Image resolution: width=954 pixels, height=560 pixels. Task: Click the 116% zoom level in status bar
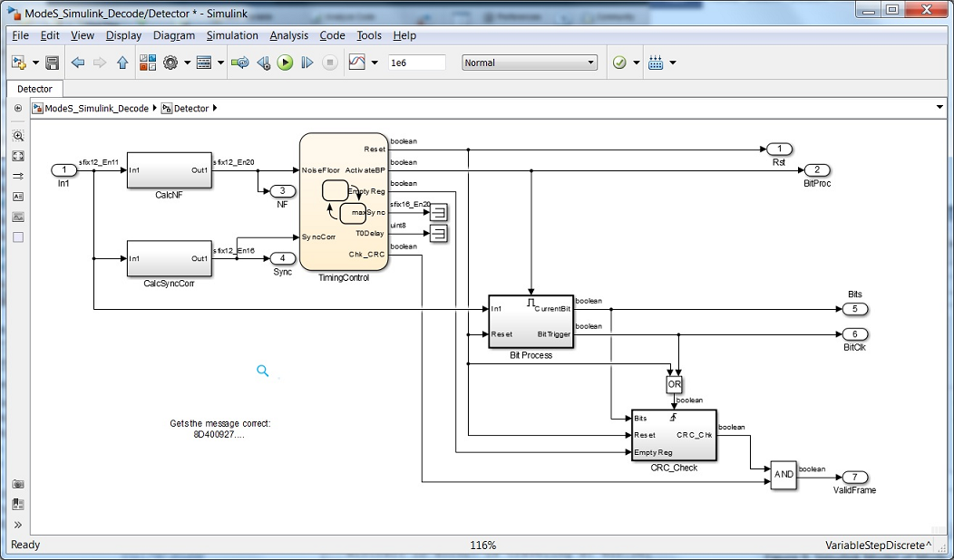(482, 546)
